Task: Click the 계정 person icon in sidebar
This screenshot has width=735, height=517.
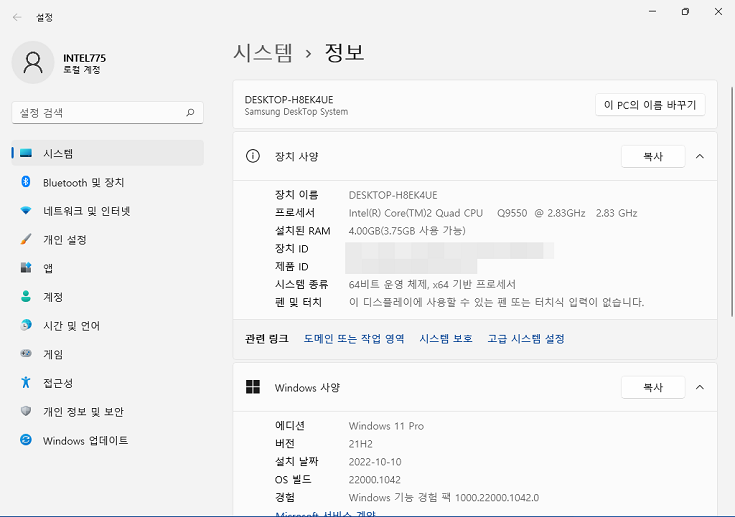Action: pos(26,296)
